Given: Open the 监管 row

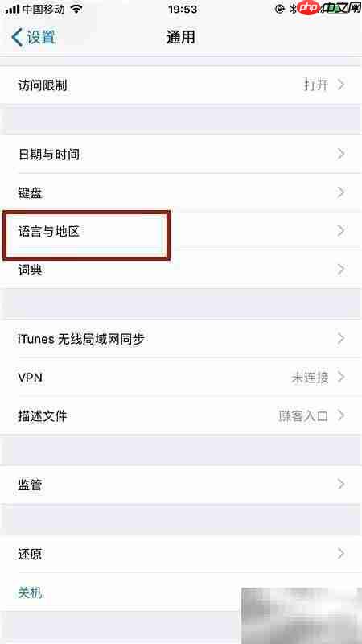Looking at the screenshot, I should click(x=181, y=485).
